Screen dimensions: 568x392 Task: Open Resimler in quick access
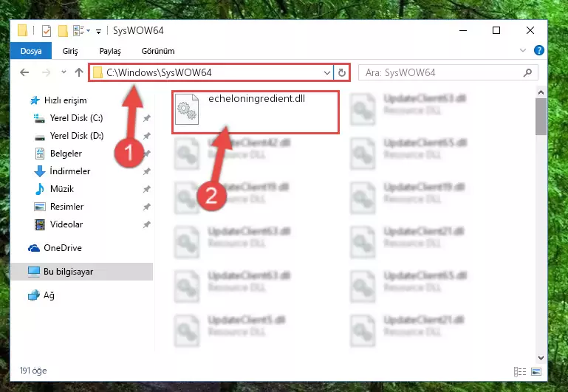click(x=66, y=207)
